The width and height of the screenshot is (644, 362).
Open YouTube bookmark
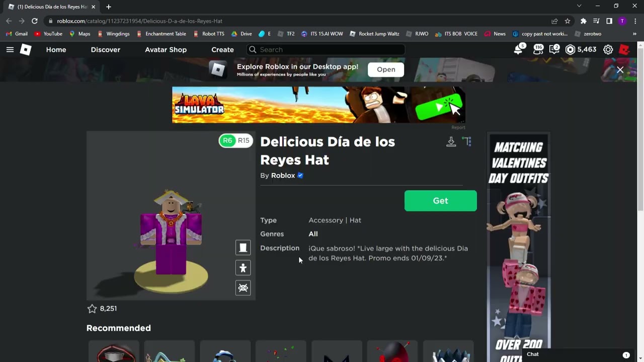[48, 34]
